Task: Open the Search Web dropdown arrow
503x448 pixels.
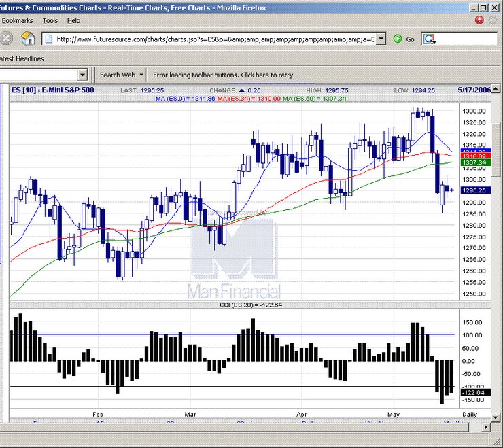Action: point(141,75)
